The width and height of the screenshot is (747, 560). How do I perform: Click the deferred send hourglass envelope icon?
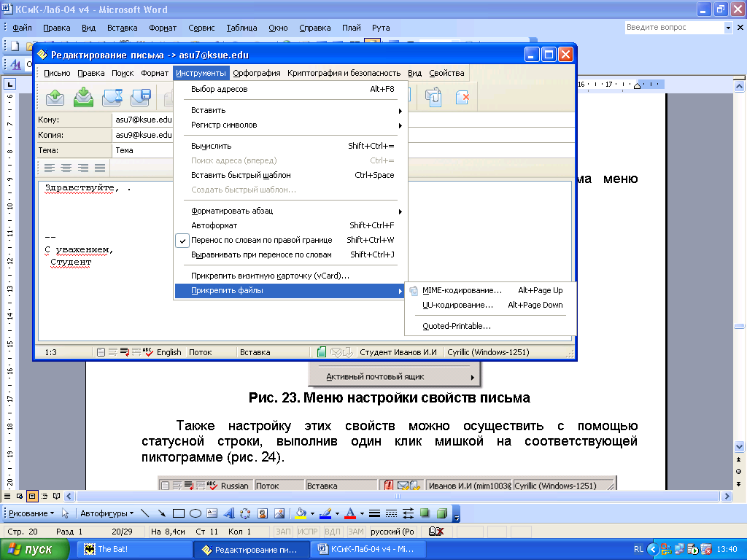pyautogui.click(x=112, y=97)
